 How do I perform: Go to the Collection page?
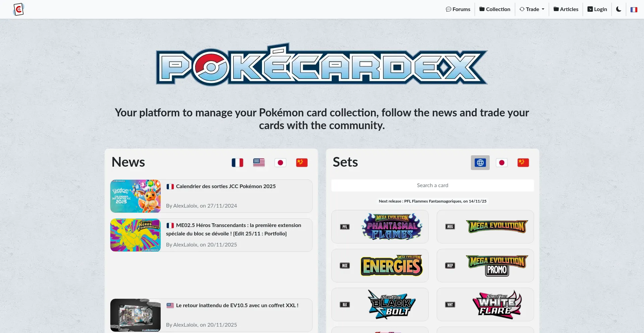coord(495,9)
